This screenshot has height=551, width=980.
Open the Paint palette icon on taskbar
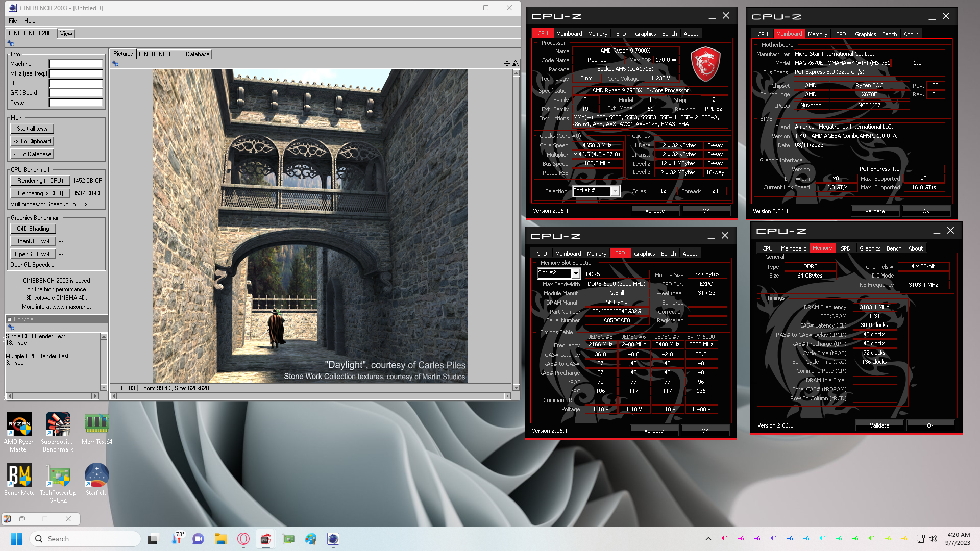point(311,539)
